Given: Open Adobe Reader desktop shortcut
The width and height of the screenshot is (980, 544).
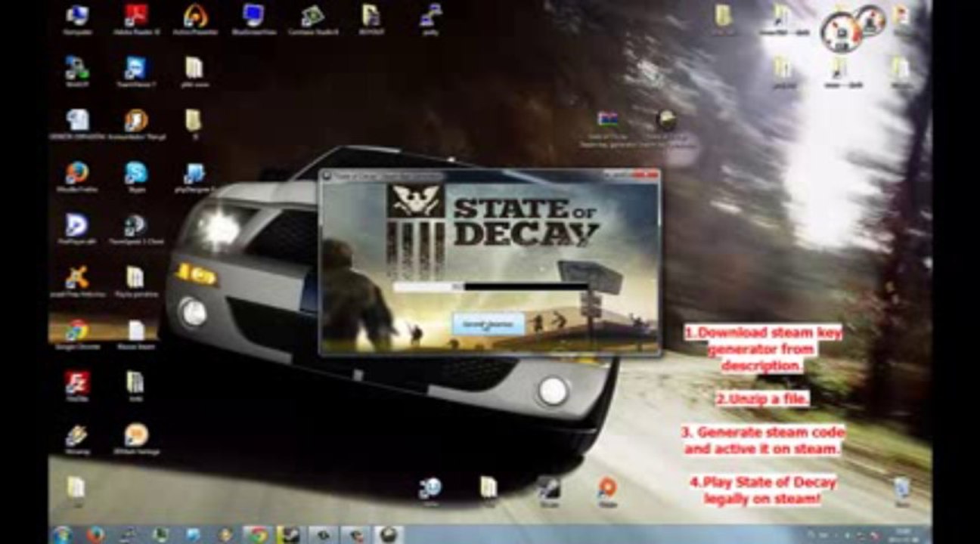Looking at the screenshot, I should (x=136, y=18).
